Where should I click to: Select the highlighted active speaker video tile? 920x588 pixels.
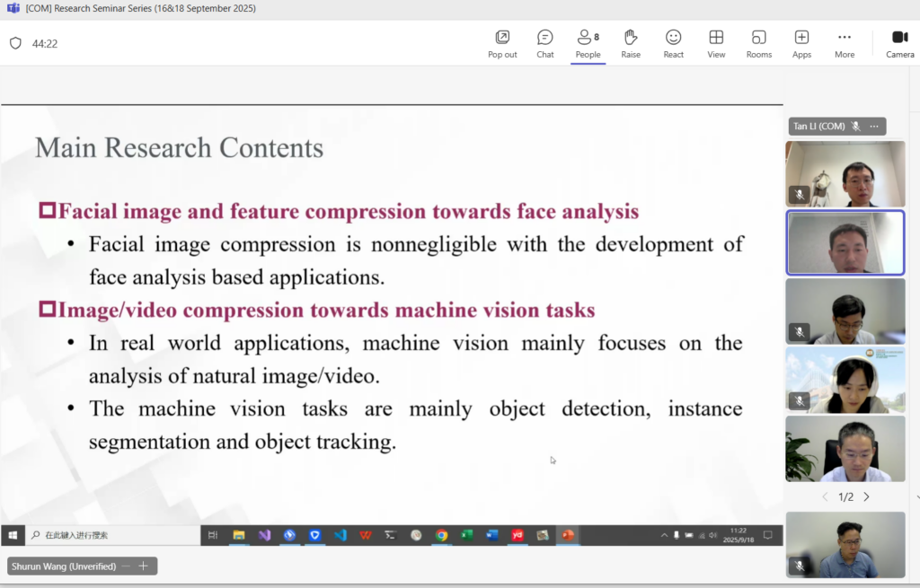(845, 242)
